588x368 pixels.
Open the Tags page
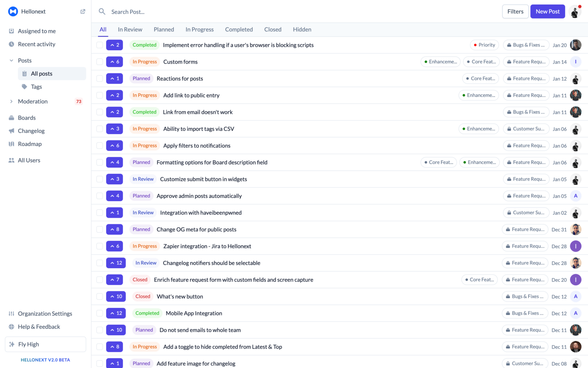36,87
